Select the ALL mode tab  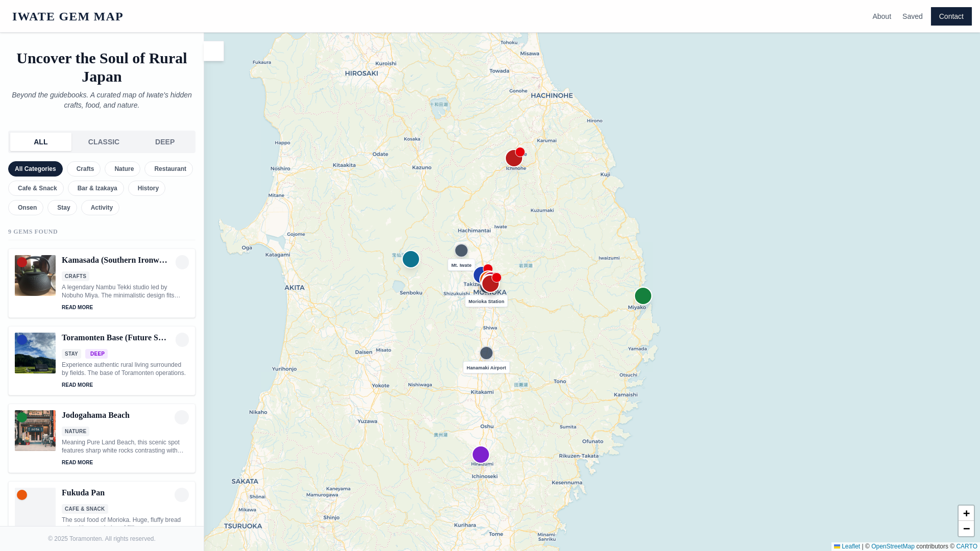pyautogui.click(x=41, y=142)
